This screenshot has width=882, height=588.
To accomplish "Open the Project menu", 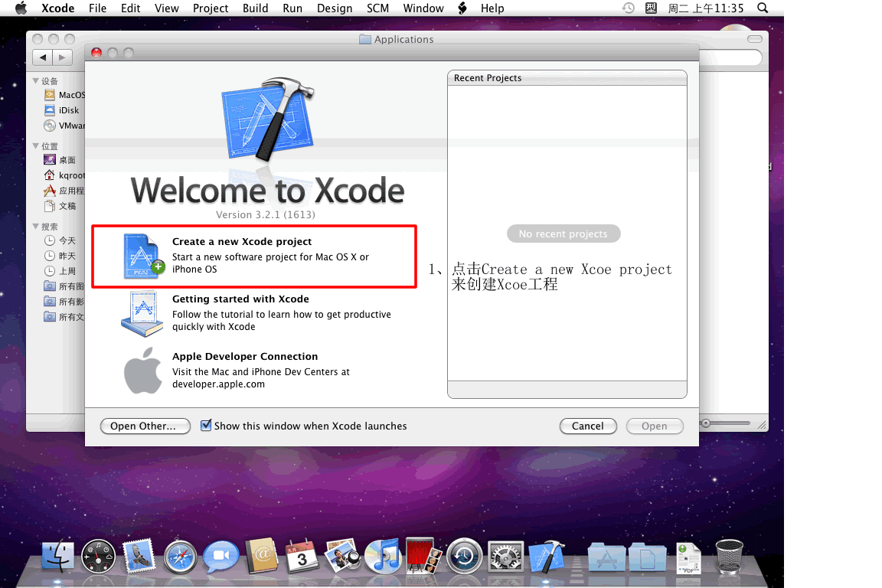I will [x=211, y=8].
